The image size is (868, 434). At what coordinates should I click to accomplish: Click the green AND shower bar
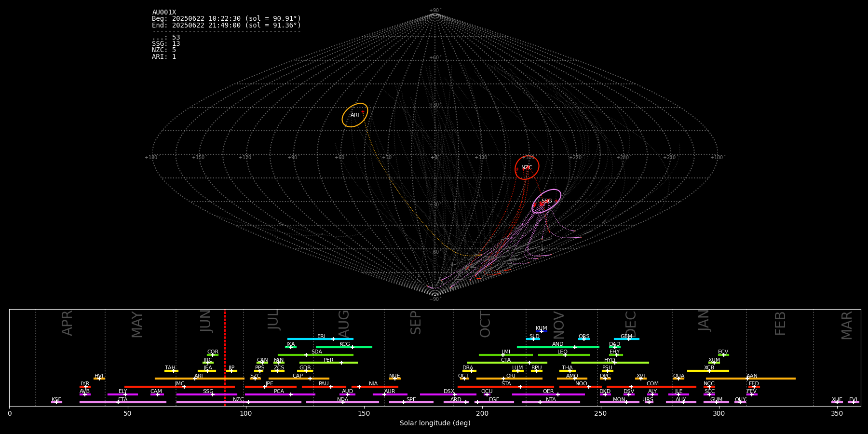pos(558,347)
